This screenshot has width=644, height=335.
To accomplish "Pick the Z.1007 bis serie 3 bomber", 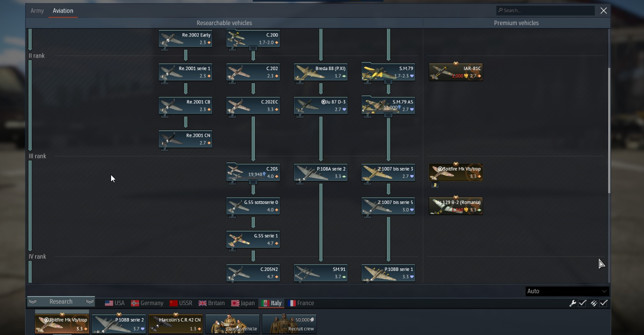I will (388, 173).
